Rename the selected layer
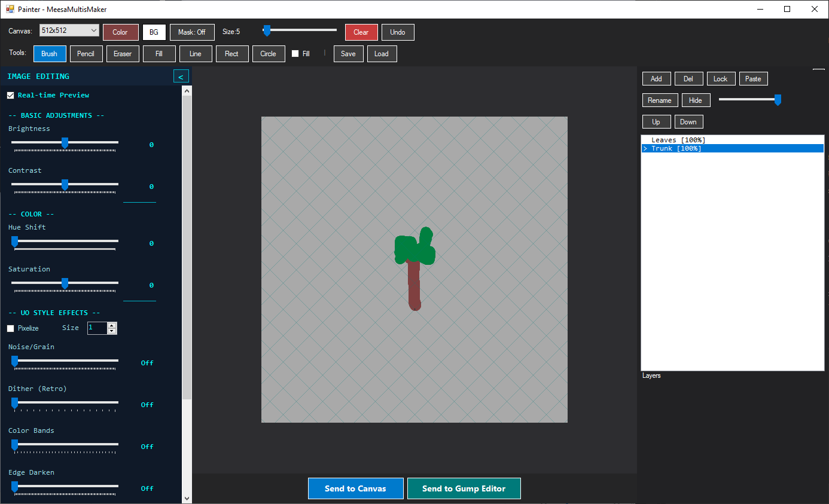The height and width of the screenshot is (504, 829). pyautogui.click(x=660, y=100)
